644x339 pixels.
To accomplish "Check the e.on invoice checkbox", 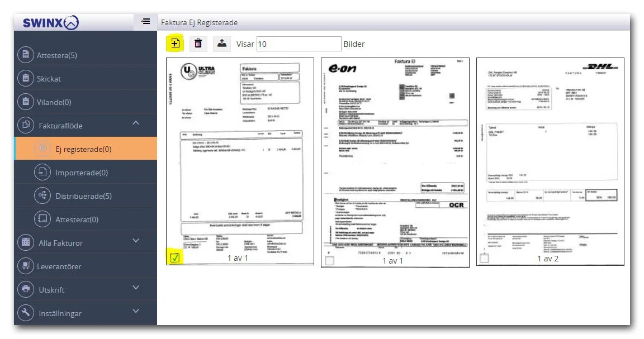I will pyautogui.click(x=329, y=260).
